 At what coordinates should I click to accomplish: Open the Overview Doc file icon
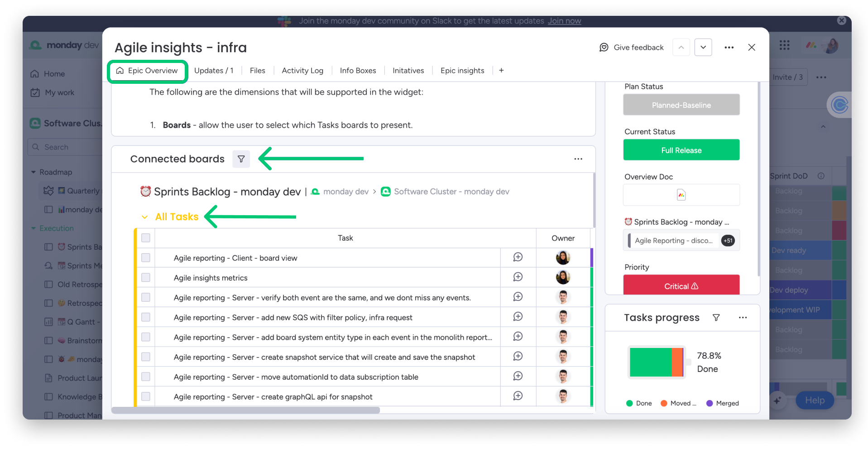[x=681, y=195]
